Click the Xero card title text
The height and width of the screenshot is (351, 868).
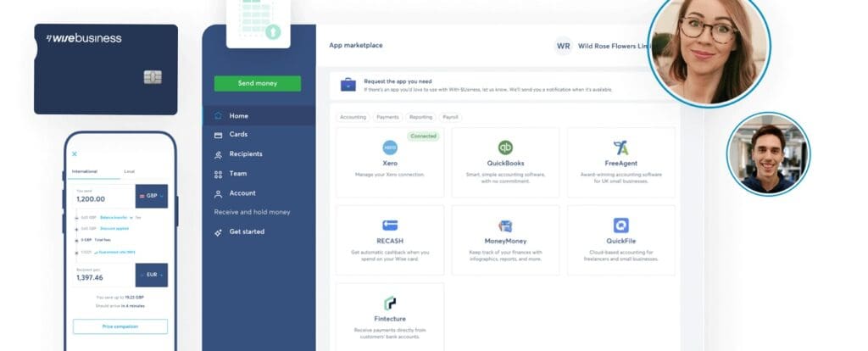tap(390, 164)
